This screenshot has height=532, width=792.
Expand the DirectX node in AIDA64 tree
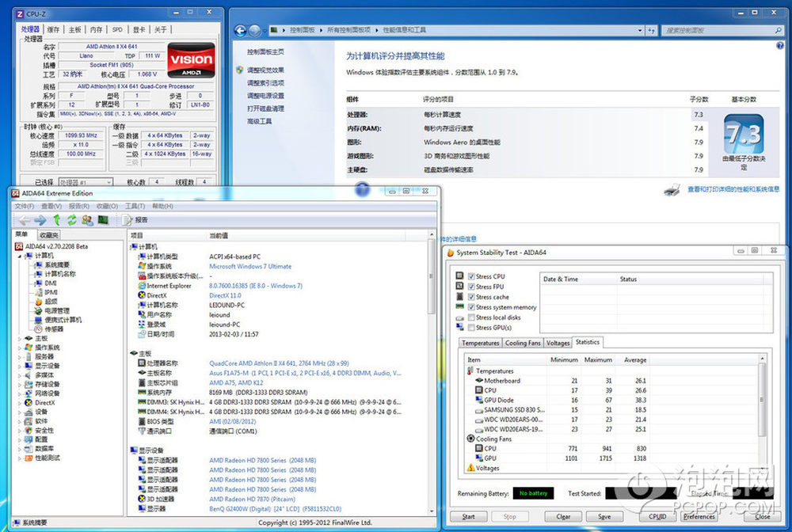(20, 403)
